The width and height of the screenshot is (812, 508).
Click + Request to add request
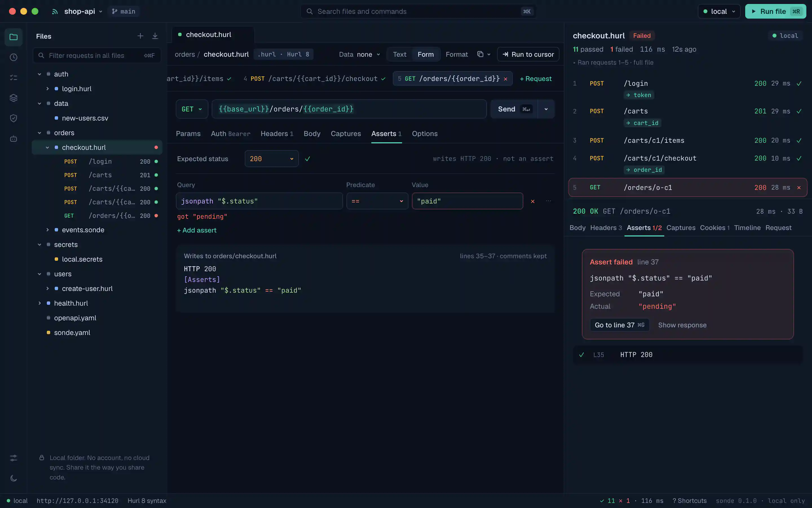(535, 79)
